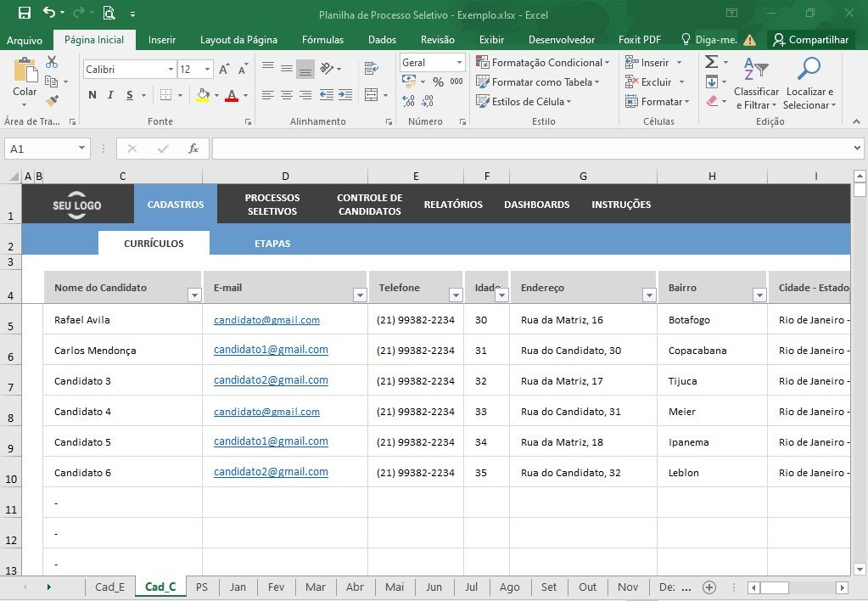Toggle right text alignment
Screen dimensions: 868x601
305,95
